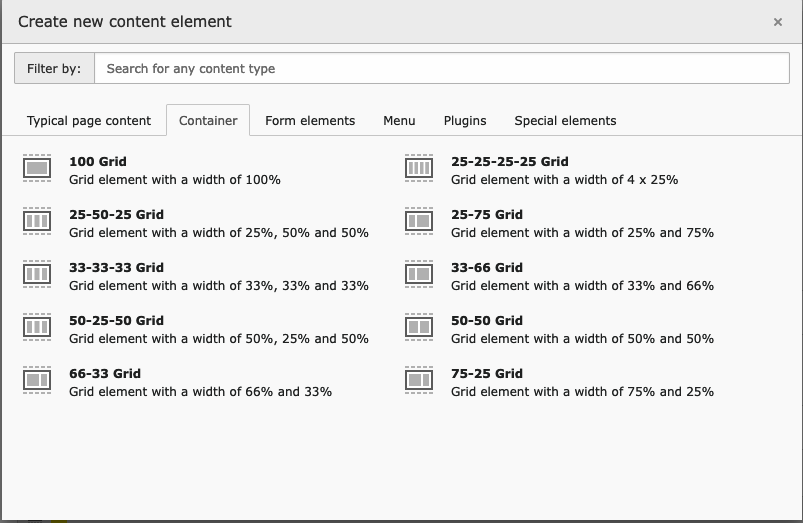
Task: Click the 50-50 Grid title link
Action: (487, 321)
